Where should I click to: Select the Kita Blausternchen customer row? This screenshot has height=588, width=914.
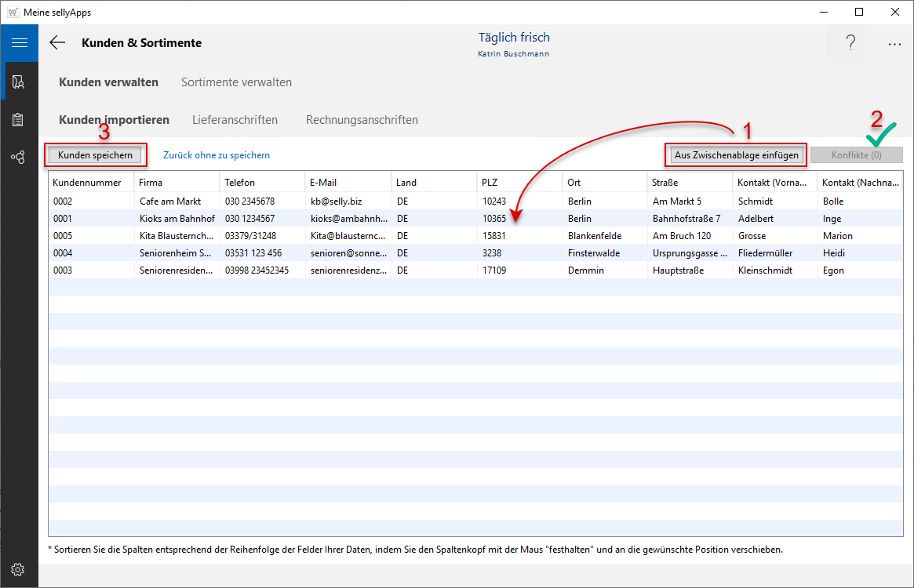click(x=176, y=236)
